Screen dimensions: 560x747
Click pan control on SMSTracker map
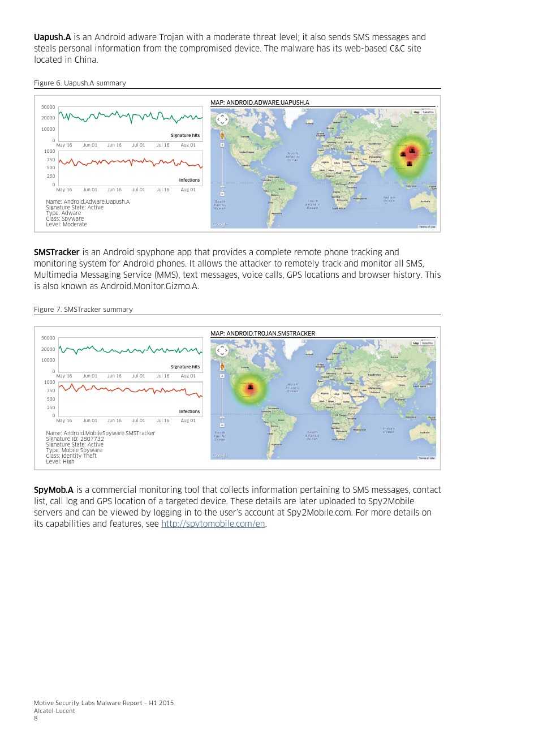click(222, 350)
